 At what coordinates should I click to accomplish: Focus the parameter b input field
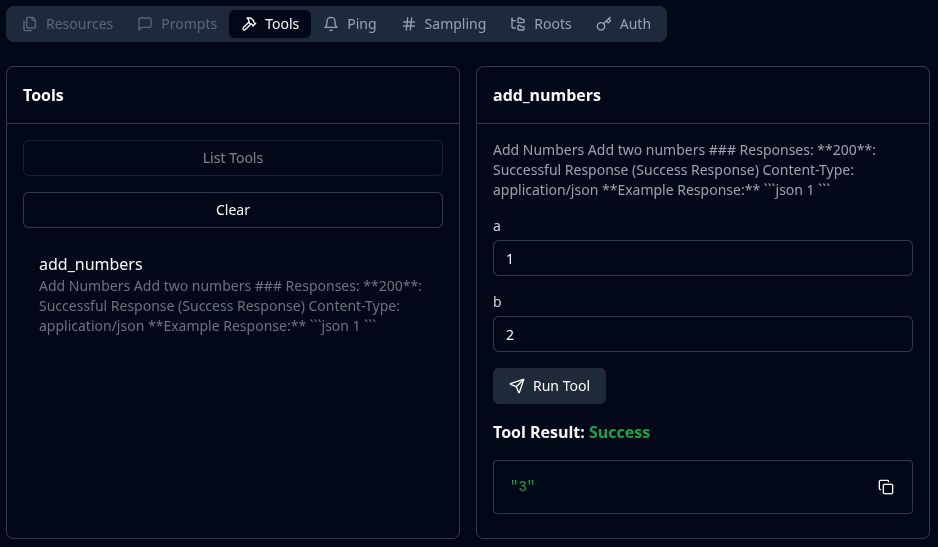[702, 334]
